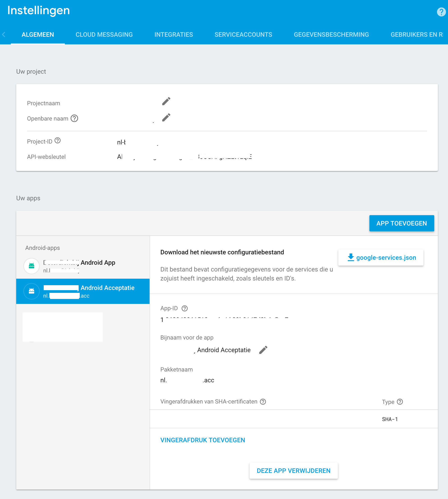Select the Android App list entry

click(x=83, y=266)
